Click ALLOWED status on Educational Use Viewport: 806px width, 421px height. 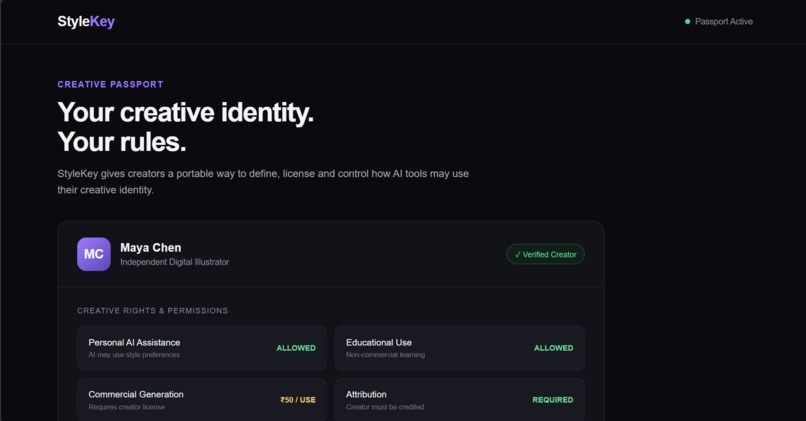554,348
